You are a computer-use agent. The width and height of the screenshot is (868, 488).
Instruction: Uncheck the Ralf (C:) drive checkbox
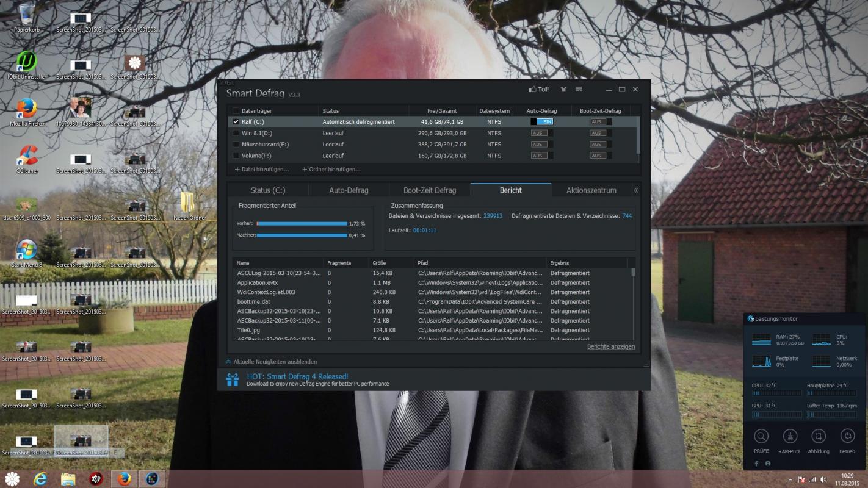coord(236,121)
